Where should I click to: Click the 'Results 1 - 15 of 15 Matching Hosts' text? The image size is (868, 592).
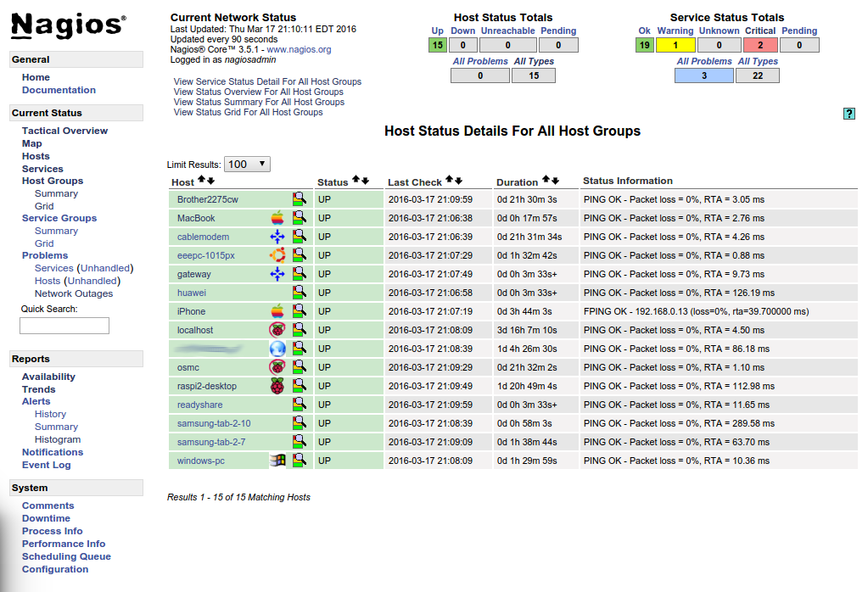[x=238, y=497]
